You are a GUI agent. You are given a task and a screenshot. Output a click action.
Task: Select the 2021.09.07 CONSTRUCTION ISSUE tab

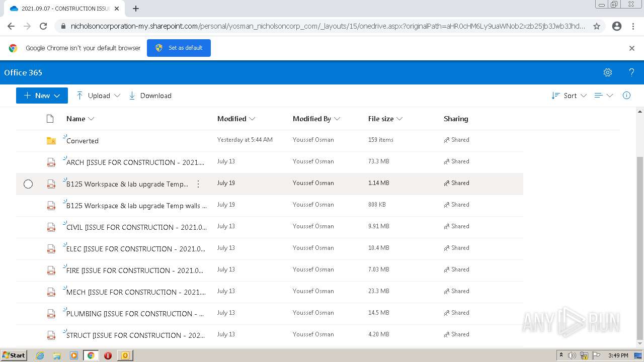click(x=63, y=9)
